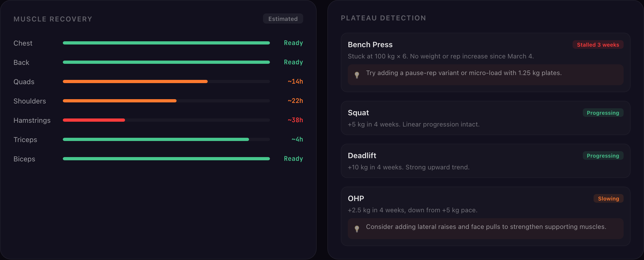Click the Progressing badge on Squat card

603,113
